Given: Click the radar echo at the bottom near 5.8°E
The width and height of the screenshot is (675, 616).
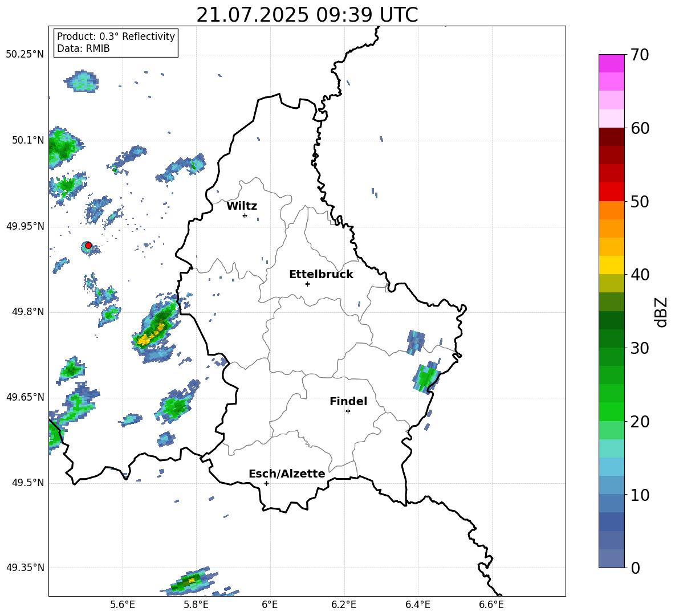Looking at the screenshot, I should tap(189, 582).
